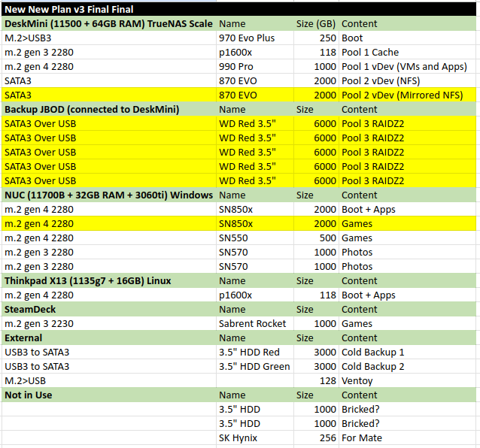Click '1000' in the 990 Pro row
The image size is (480, 448).
pos(316,67)
